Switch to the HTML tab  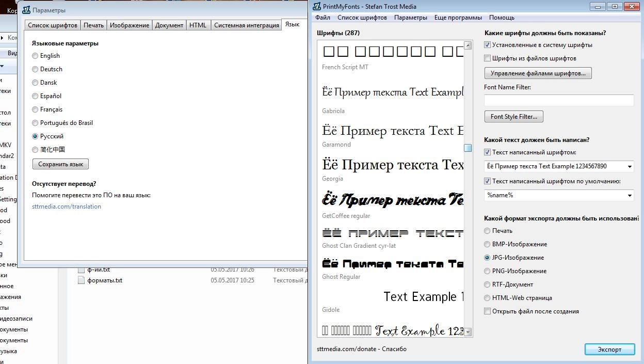pyautogui.click(x=198, y=25)
